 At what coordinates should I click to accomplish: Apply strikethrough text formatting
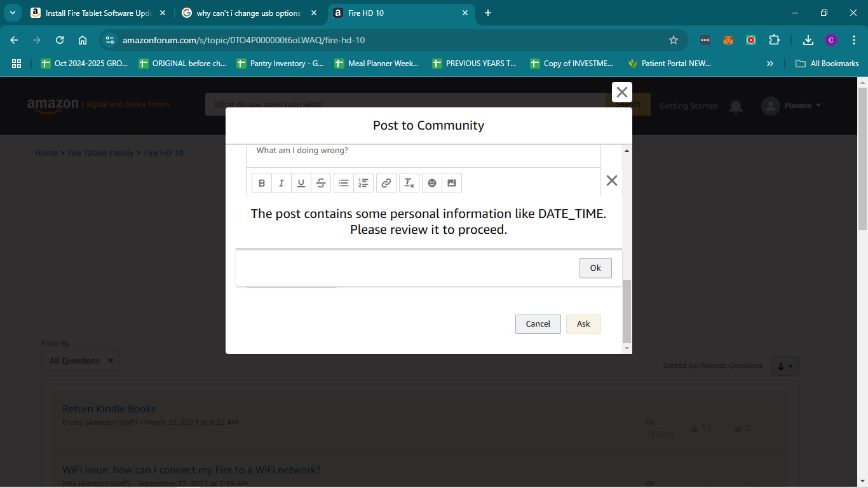[321, 183]
